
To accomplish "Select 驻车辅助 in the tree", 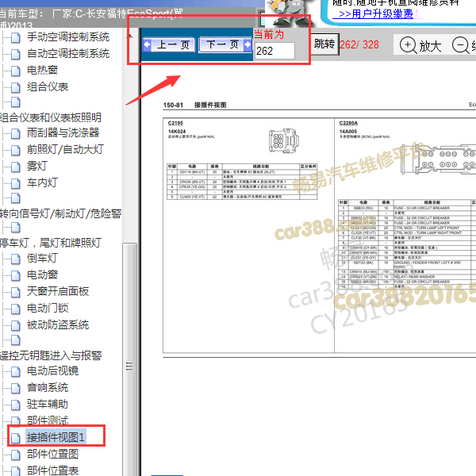I will 48,404.
